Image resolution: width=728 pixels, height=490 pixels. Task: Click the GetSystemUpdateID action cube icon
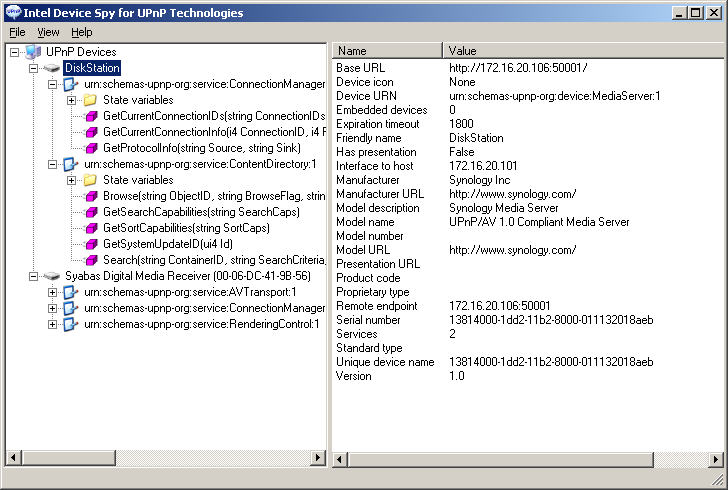point(91,244)
